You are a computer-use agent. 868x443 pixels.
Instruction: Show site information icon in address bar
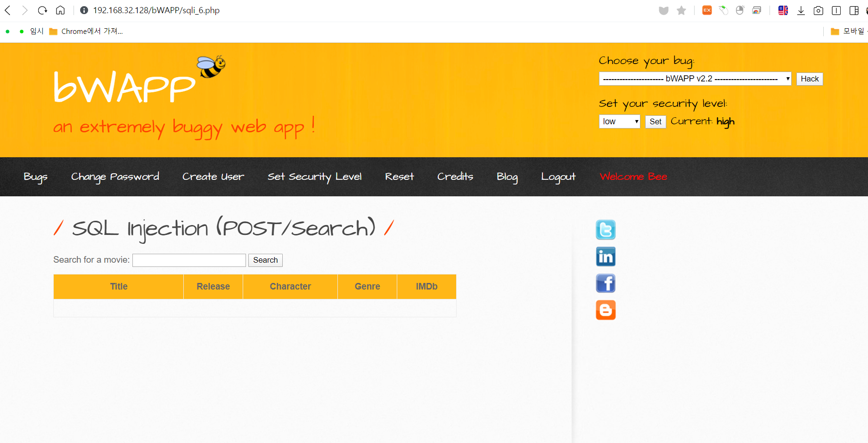click(x=84, y=10)
